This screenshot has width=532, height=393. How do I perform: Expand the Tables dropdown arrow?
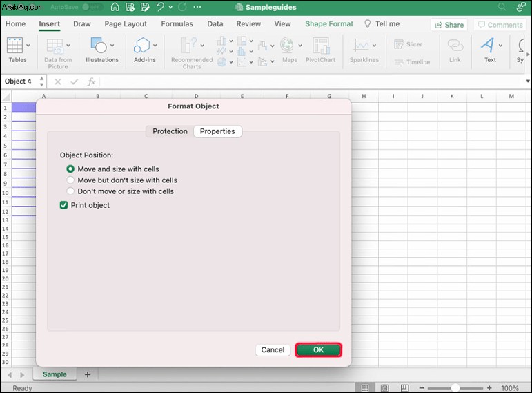point(28,45)
